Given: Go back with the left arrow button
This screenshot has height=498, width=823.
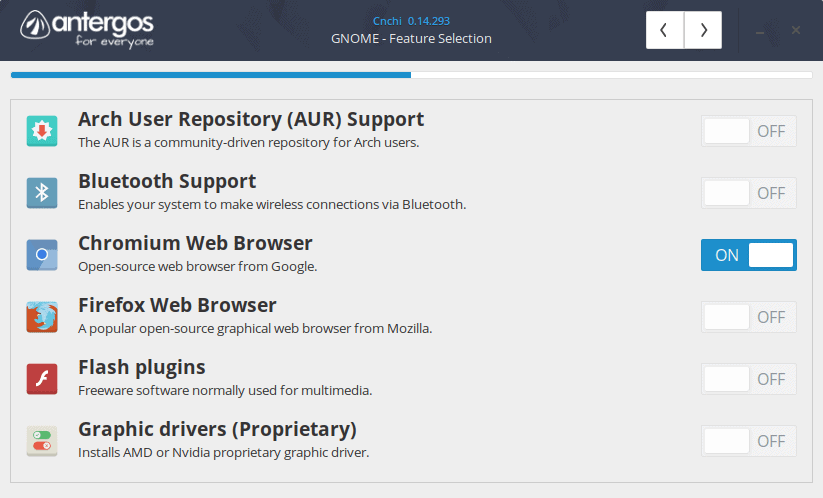Looking at the screenshot, I should (664, 30).
